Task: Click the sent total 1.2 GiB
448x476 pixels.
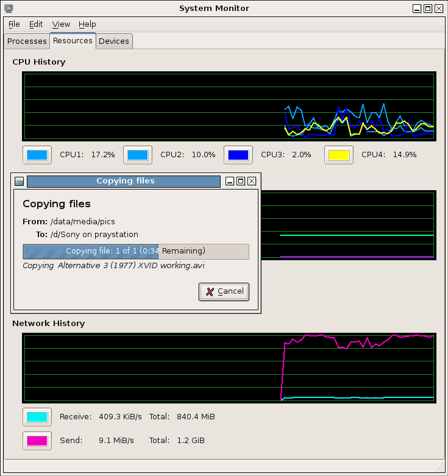Action: pyautogui.click(x=191, y=441)
